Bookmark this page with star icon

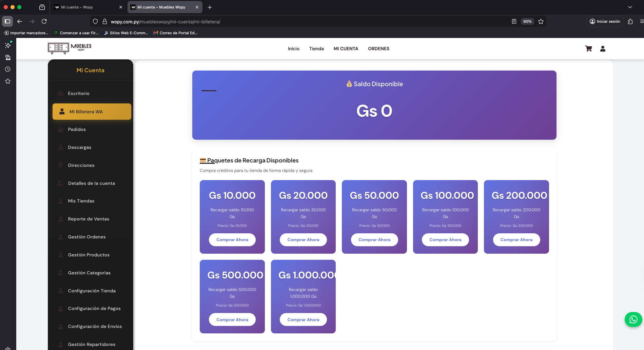pos(541,21)
